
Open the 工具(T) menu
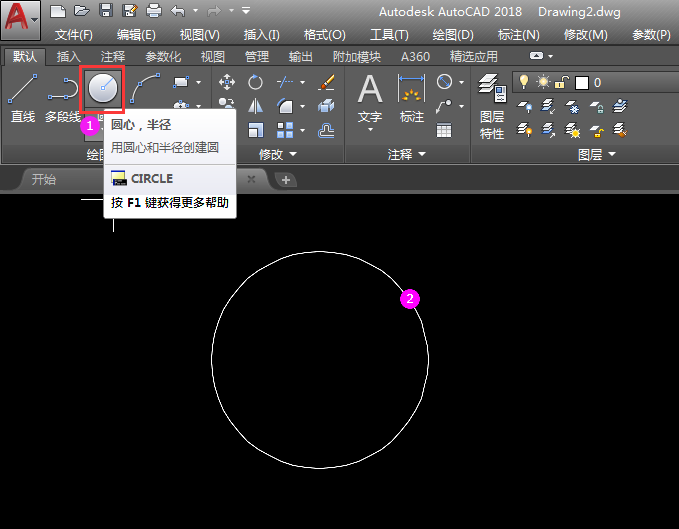(x=388, y=34)
